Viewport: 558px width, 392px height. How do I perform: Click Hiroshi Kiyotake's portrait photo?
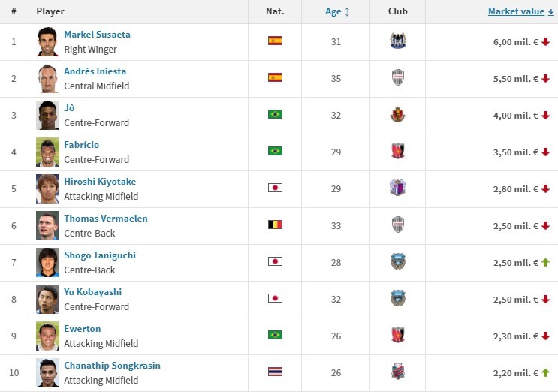47,189
